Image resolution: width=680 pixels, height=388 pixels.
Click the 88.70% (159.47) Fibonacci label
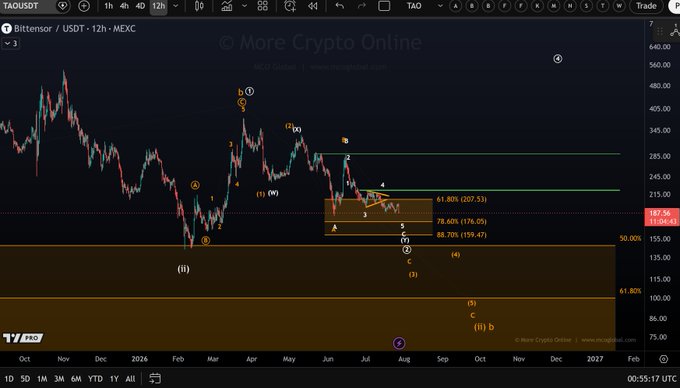[x=461, y=235]
